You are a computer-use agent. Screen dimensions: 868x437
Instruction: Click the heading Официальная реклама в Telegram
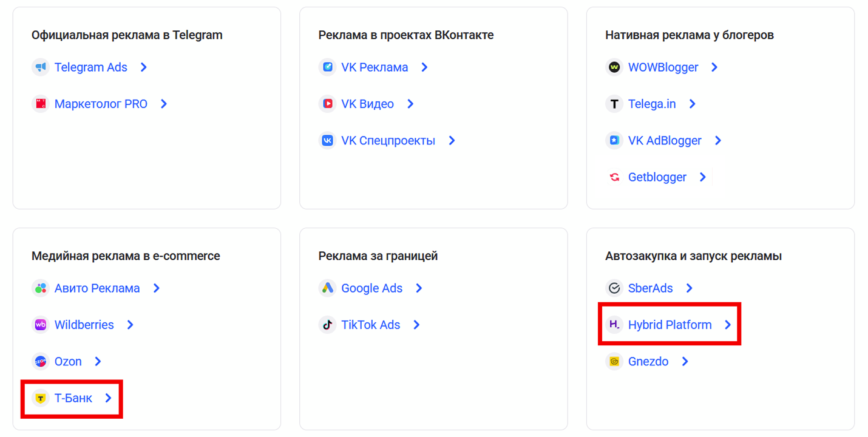click(127, 35)
